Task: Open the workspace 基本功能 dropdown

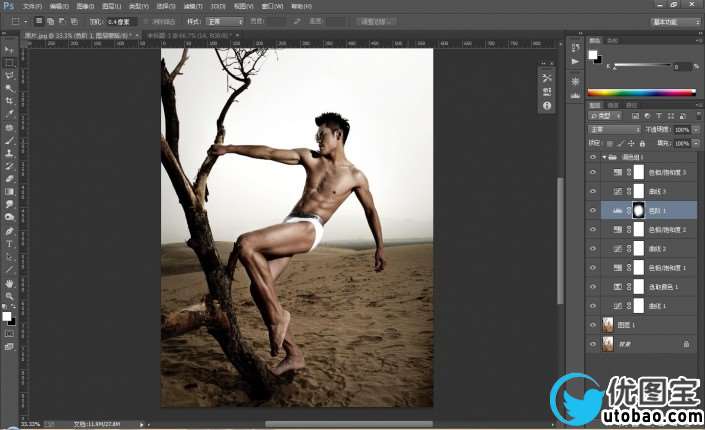Action: (676, 22)
